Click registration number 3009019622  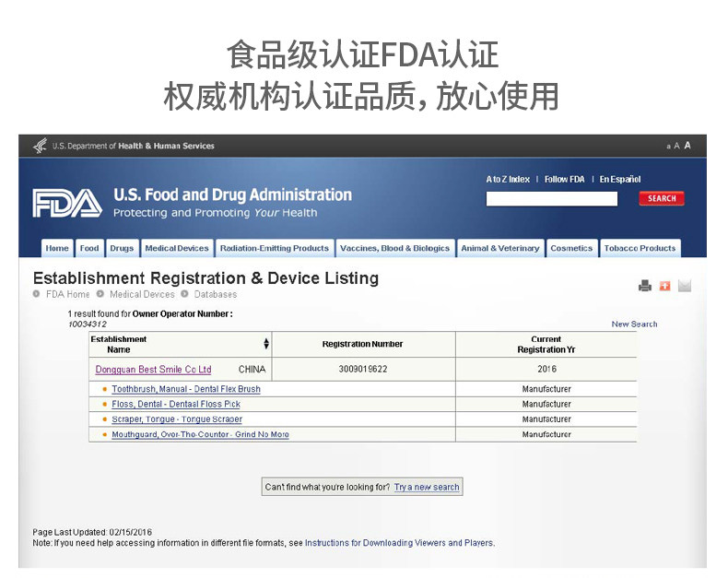(x=362, y=369)
